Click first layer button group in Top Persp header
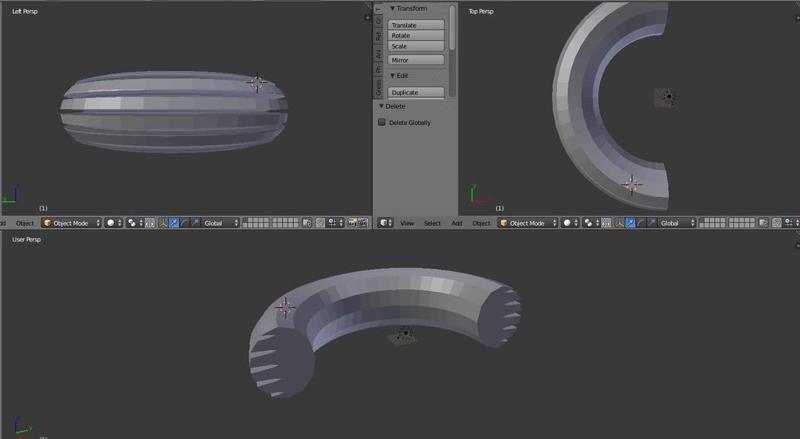This screenshot has height=439, width=800. click(x=712, y=223)
